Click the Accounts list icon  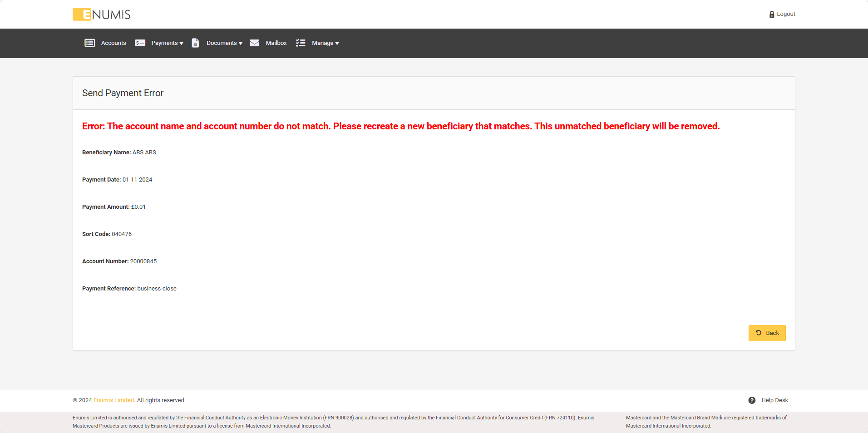(90, 43)
